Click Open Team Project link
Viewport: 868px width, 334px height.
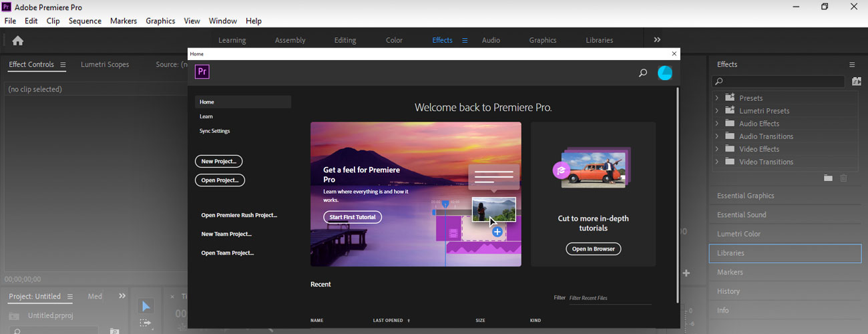(228, 253)
